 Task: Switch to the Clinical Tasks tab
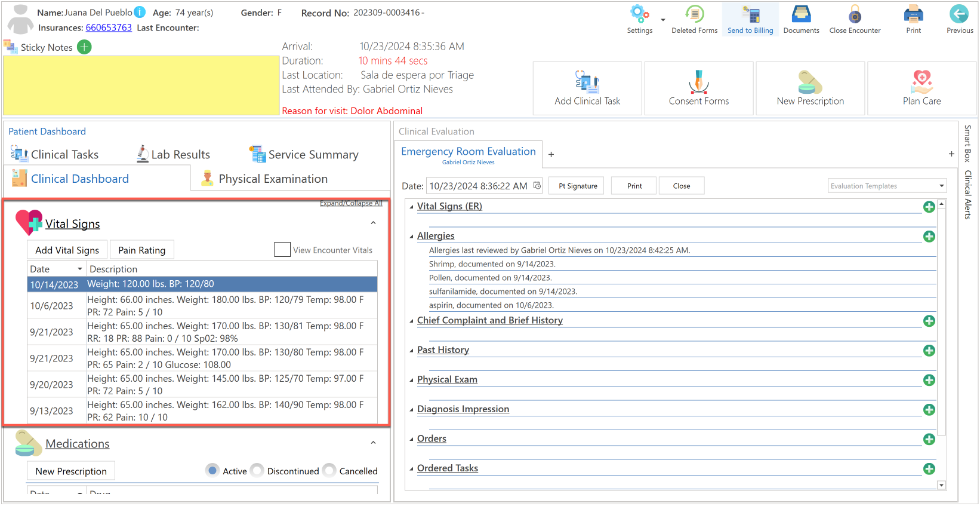pyautogui.click(x=54, y=154)
